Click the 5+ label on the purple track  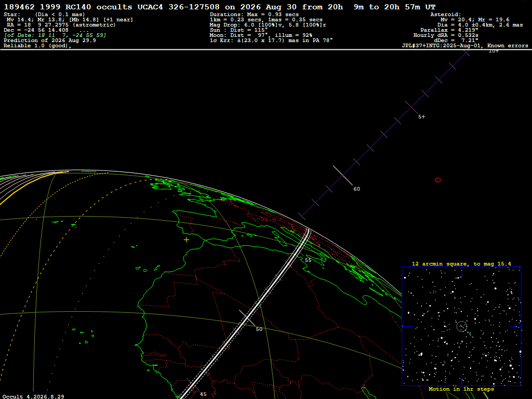421,117
